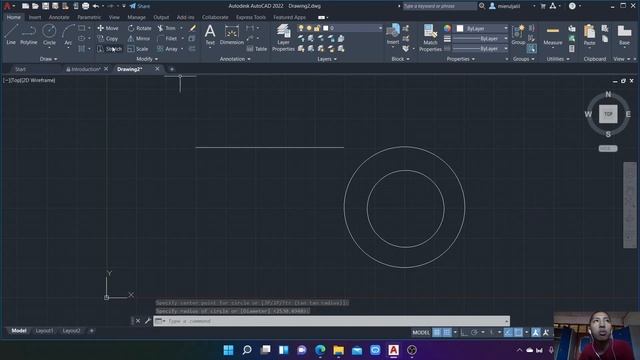Click the Trim tool

[x=167, y=28]
